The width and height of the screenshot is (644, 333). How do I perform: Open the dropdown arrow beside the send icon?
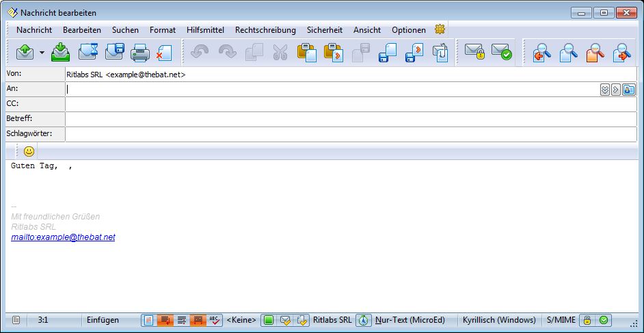click(42, 53)
